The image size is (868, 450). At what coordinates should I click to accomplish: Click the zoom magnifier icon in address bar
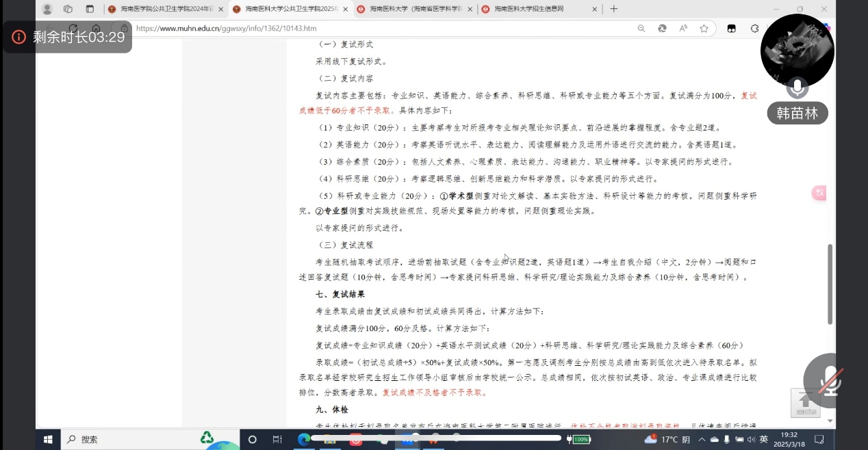[x=641, y=29]
